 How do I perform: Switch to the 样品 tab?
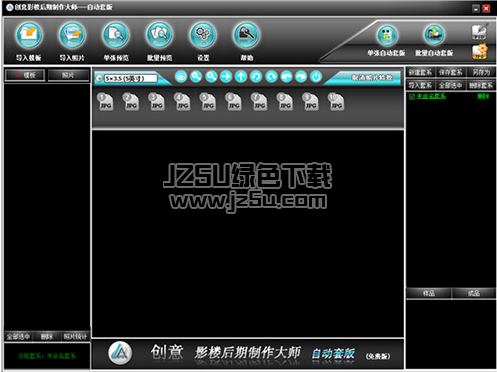click(429, 293)
